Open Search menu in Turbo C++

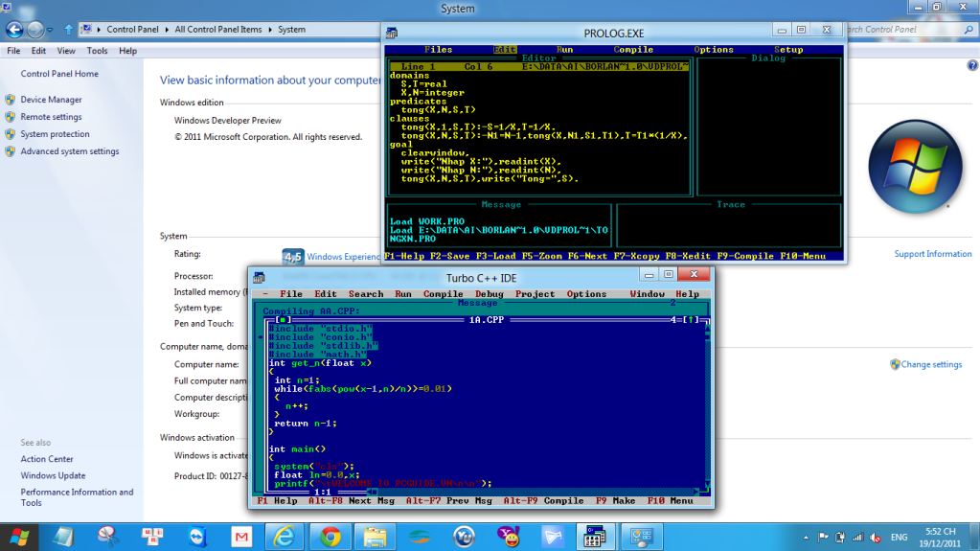pos(366,294)
